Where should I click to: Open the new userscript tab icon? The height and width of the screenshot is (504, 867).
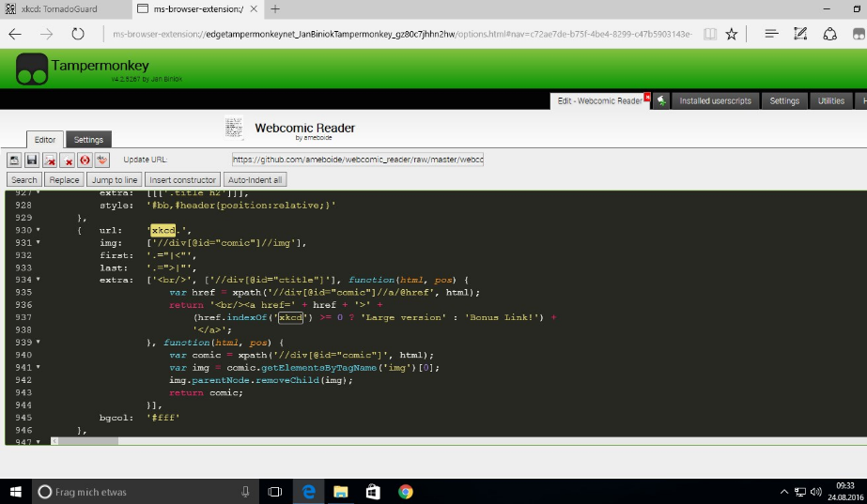661,100
